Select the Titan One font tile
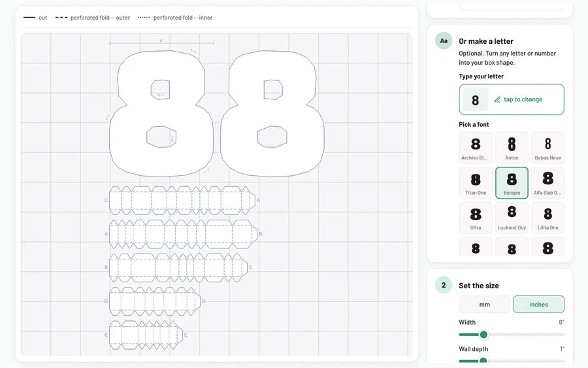588x368 pixels. point(476,182)
